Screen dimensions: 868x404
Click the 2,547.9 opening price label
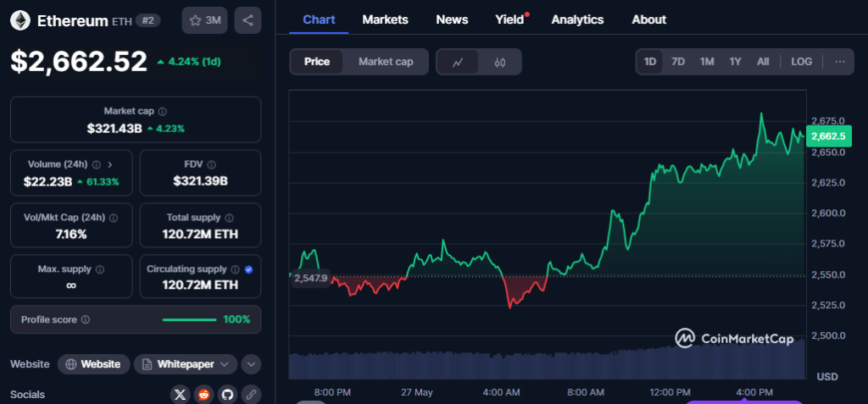310,278
